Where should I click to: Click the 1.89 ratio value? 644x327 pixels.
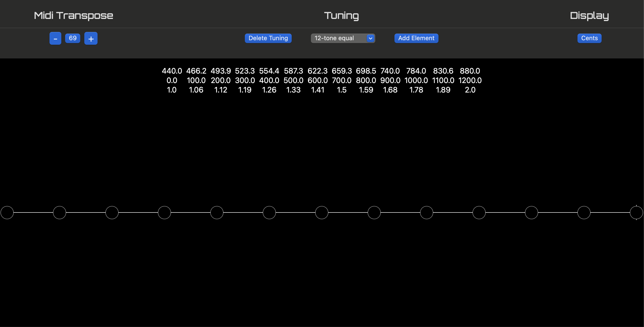pos(443,90)
